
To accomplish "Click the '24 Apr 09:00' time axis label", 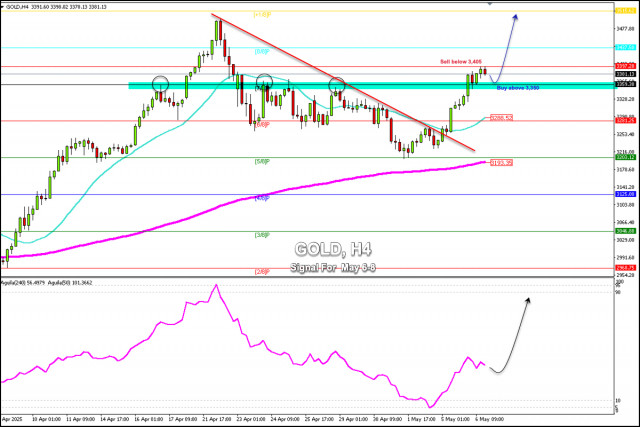I will (285, 419).
